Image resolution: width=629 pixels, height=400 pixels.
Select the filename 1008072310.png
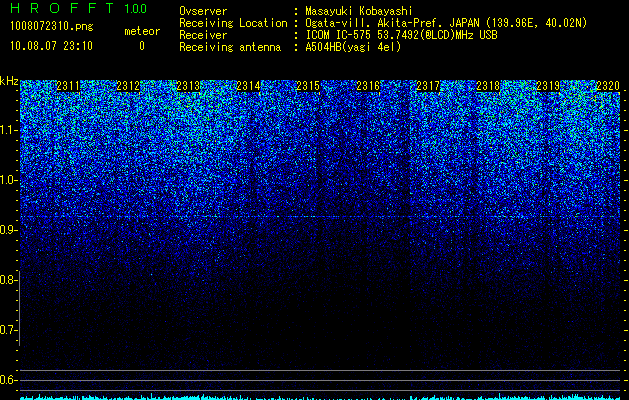pos(52,27)
